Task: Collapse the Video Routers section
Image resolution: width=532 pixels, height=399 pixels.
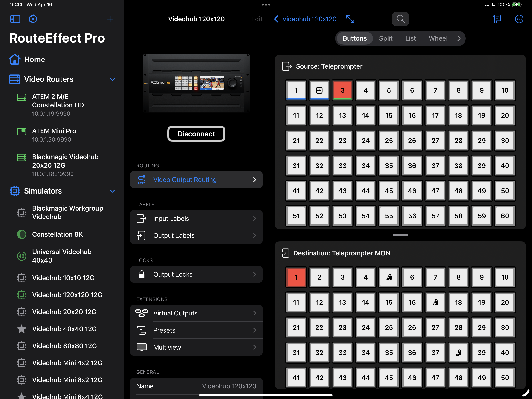Action: point(112,79)
